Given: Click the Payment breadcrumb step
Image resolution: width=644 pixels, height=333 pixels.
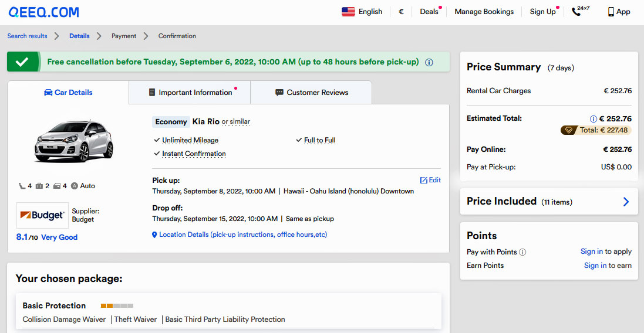Looking at the screenshot, I should [124, 36].
